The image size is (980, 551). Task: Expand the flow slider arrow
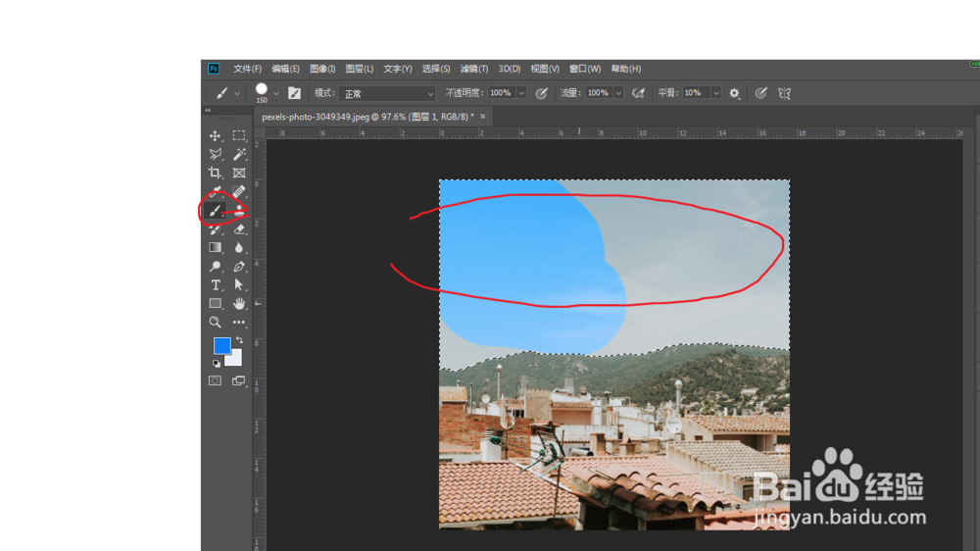pyautogui.click(x=618, y=93)
